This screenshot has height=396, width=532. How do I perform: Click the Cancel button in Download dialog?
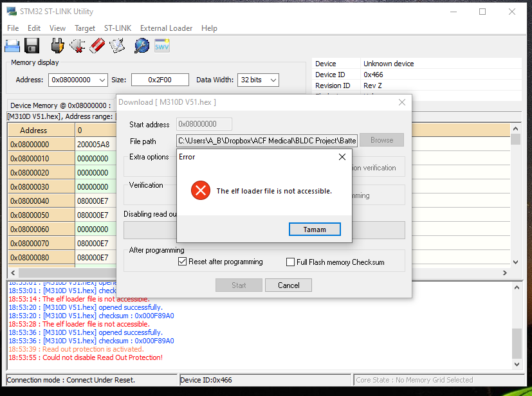pos(288,285)
